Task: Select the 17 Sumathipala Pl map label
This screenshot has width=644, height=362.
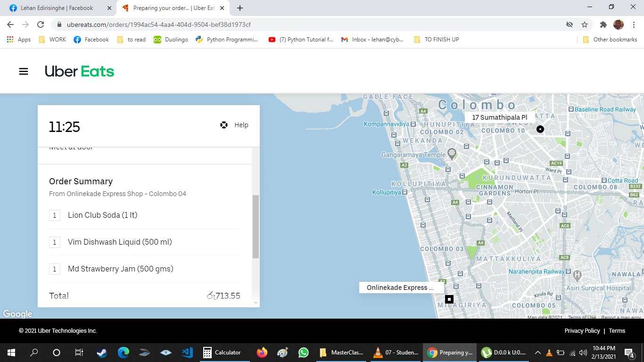Action: click(x=500, y=117)
